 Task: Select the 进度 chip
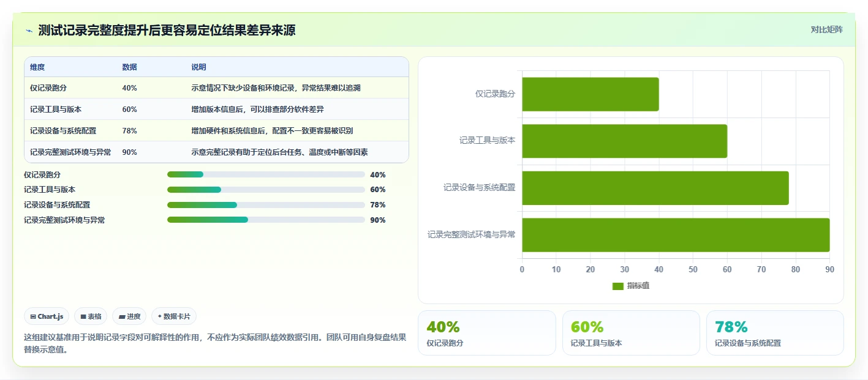(129, 316)
